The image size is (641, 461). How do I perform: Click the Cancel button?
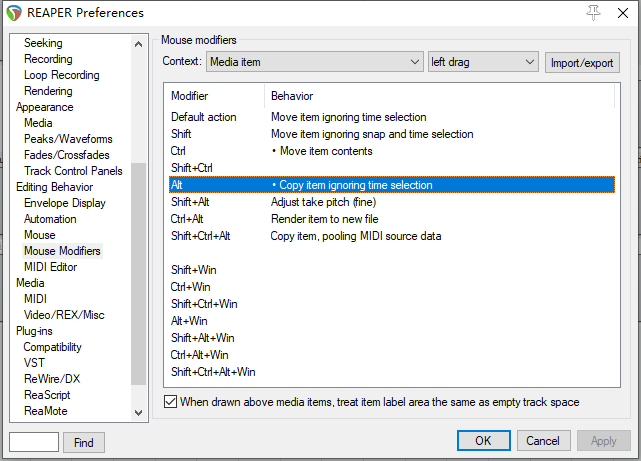(543, 441)
